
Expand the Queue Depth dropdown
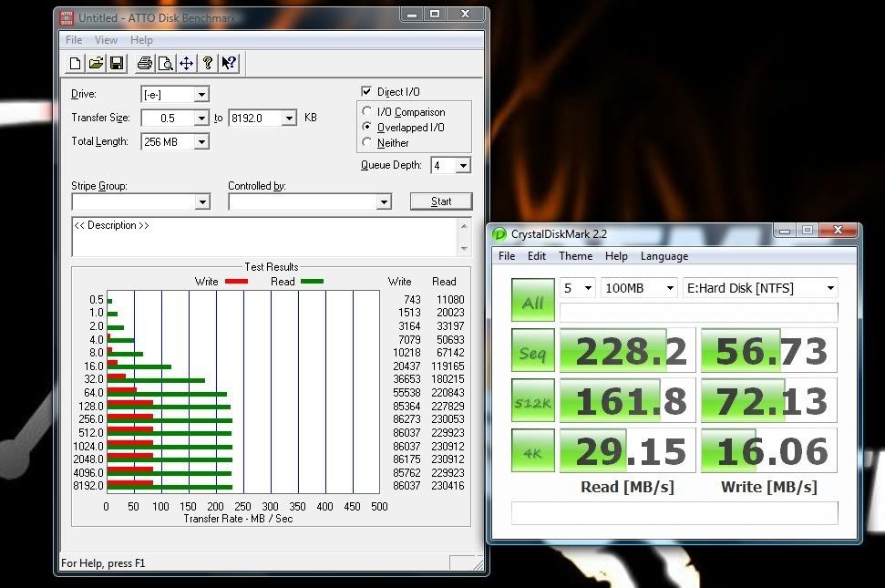(463, 166)
